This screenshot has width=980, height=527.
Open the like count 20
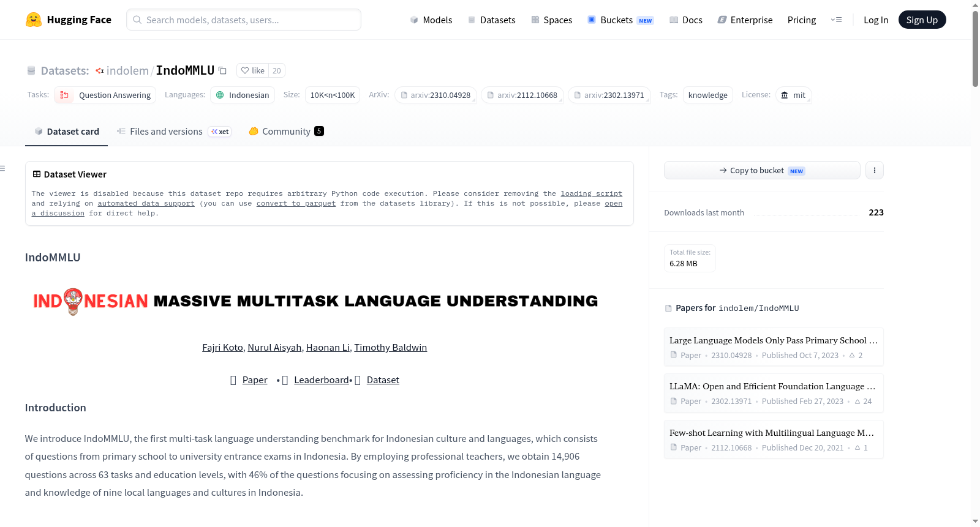click(x=277, y=70)
